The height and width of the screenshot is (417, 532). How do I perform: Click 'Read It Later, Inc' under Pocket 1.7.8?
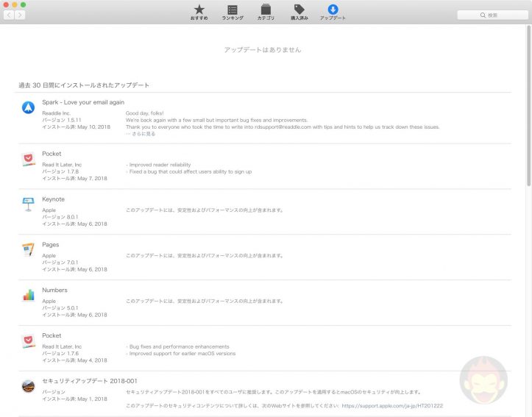click(62, 165)
